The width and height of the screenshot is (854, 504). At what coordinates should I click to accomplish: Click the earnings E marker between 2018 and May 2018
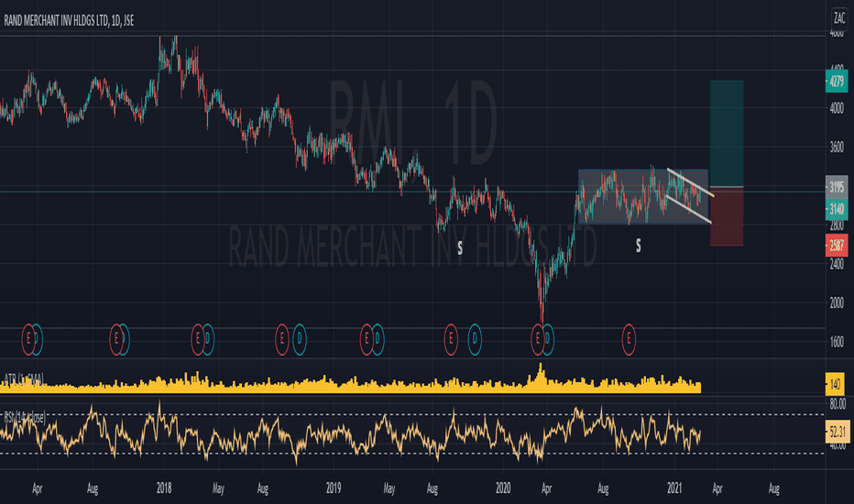(x=198, y=339)
